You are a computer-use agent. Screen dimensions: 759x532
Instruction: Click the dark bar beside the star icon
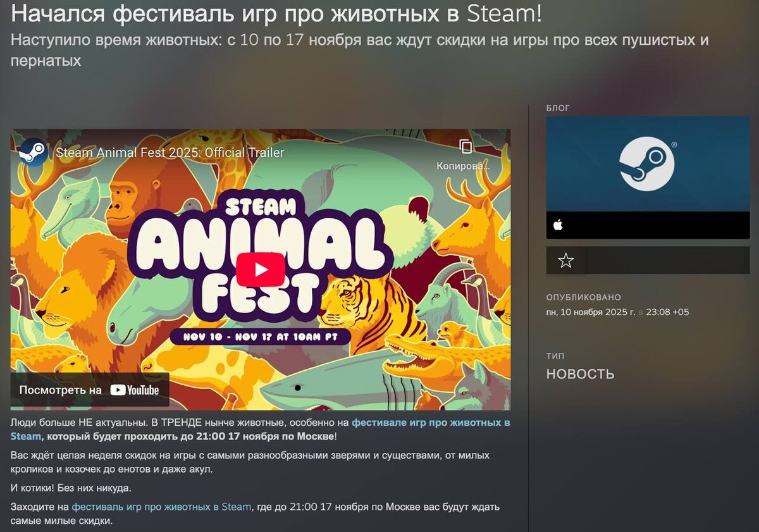(667, 260)
